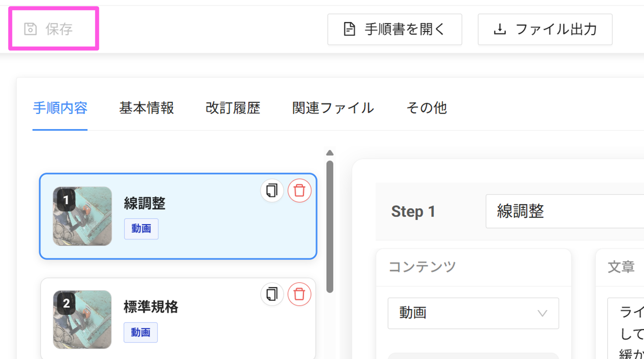644x359 pixels.
Task: Click the step list vertical scrollbar thumb
Action: point(330,227)
